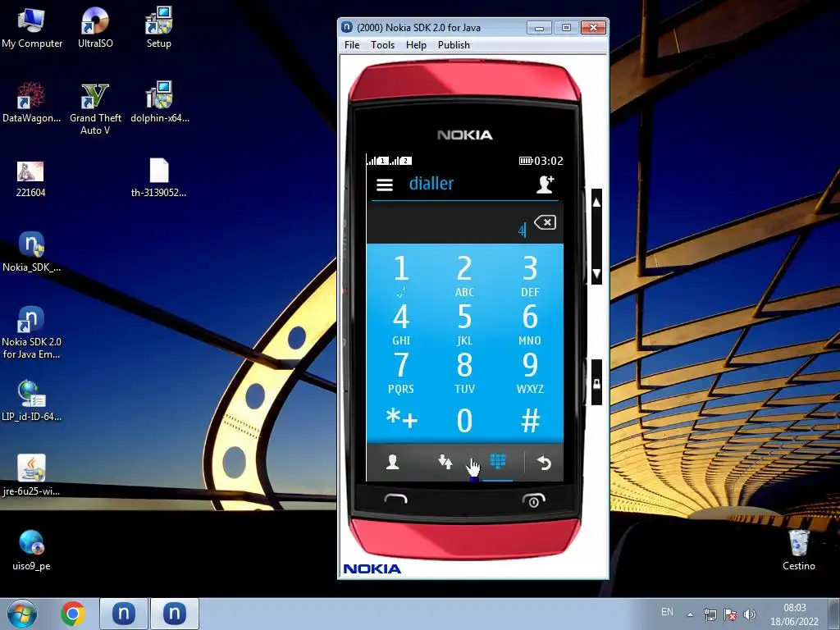
Task: Open the Windows Start menu
Action: [21, 614]
